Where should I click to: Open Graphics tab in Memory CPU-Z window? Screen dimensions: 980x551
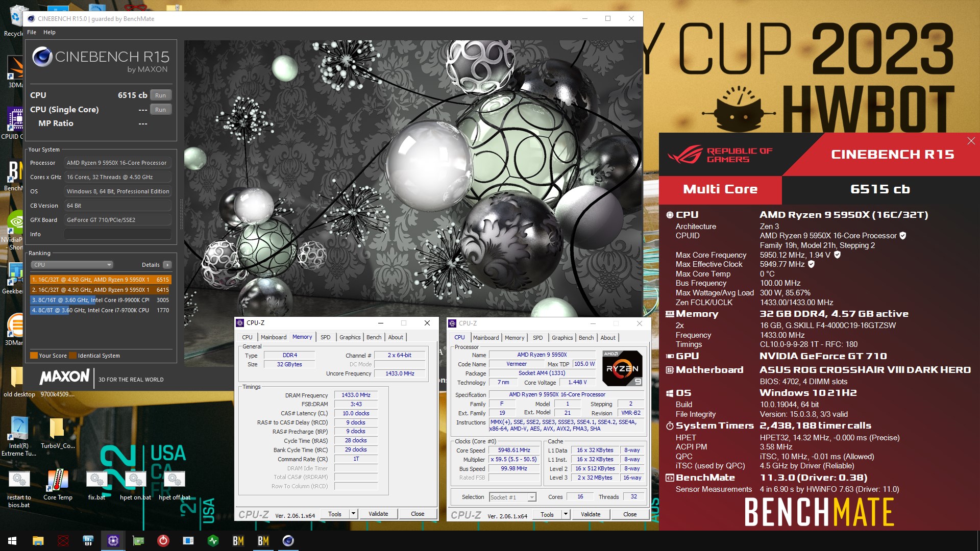pyautogui.click(x=350, y=337)
